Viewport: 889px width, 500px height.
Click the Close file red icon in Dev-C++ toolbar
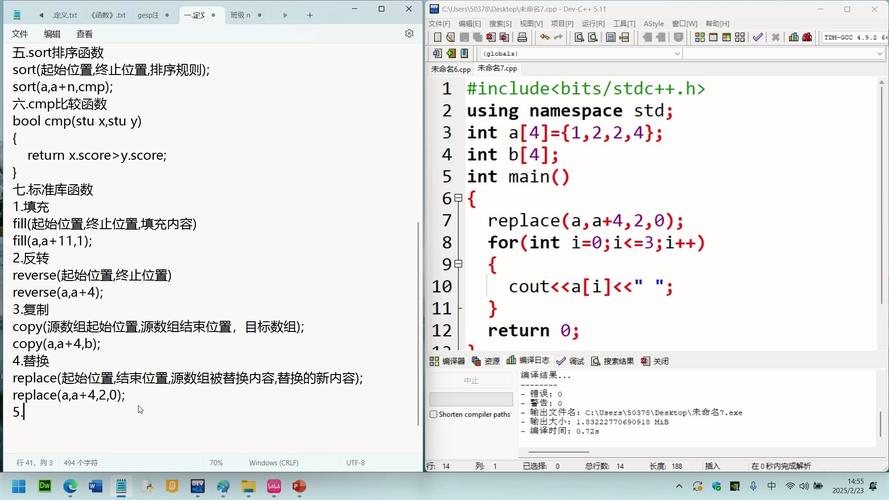(x=491, y=37)
